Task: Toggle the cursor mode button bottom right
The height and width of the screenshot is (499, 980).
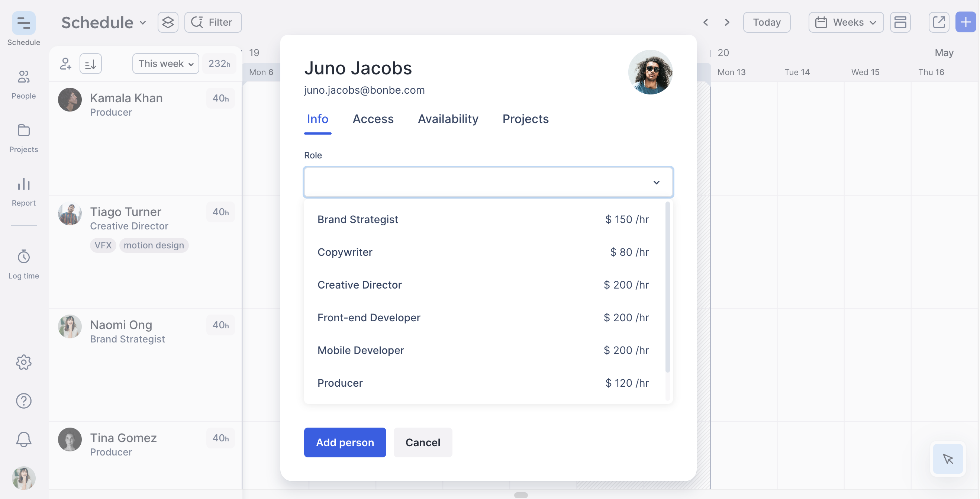Action: click(x=948, y=458)
